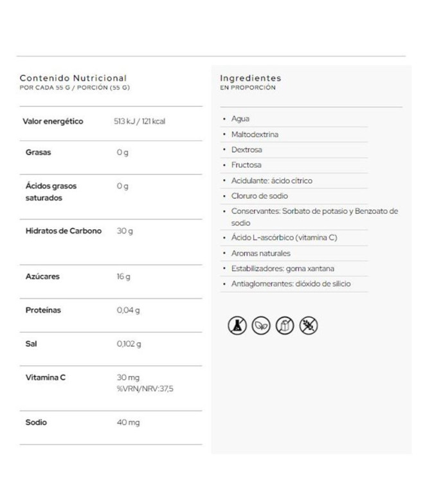Click the gluten-free wheat icon

click(x=308, y=326)
